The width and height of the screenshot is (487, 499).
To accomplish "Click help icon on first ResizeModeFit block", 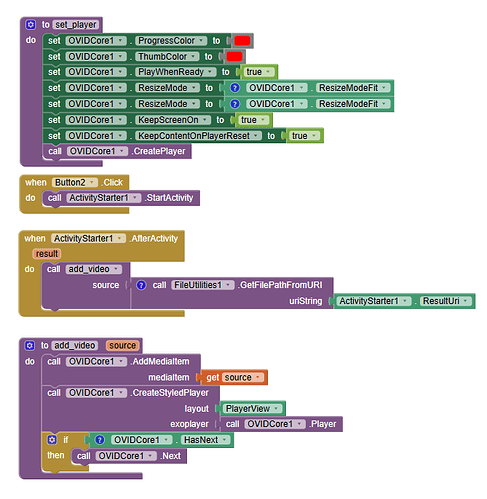I will point(235,88).
